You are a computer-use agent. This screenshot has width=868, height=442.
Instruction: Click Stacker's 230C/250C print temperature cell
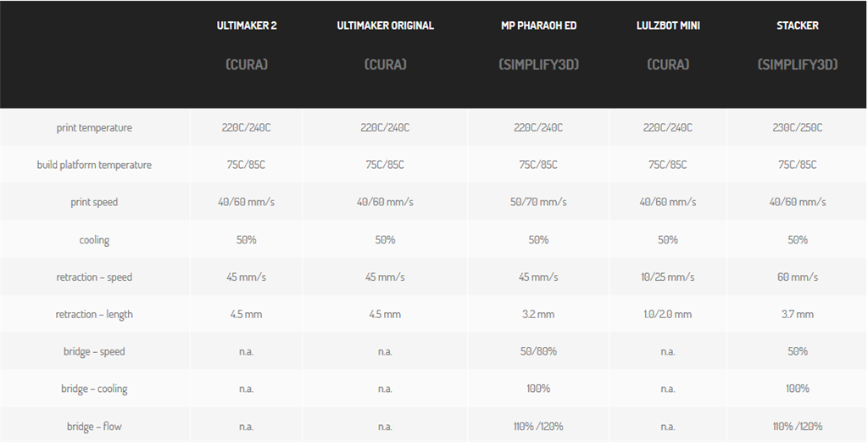(797, 127)
